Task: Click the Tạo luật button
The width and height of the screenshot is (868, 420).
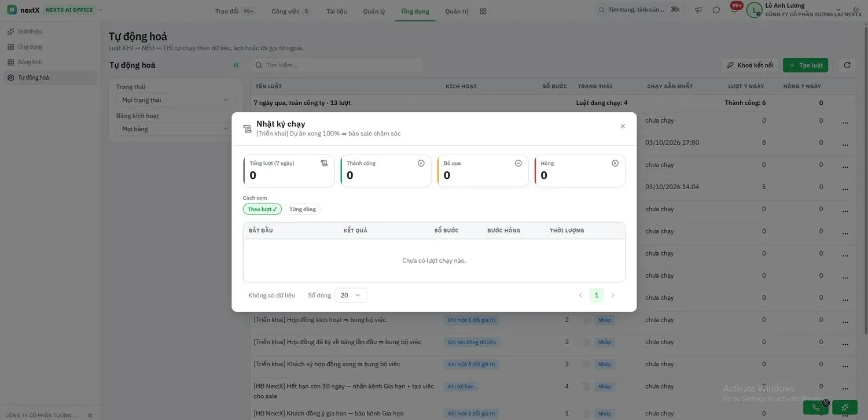Action: click(806, 65)
